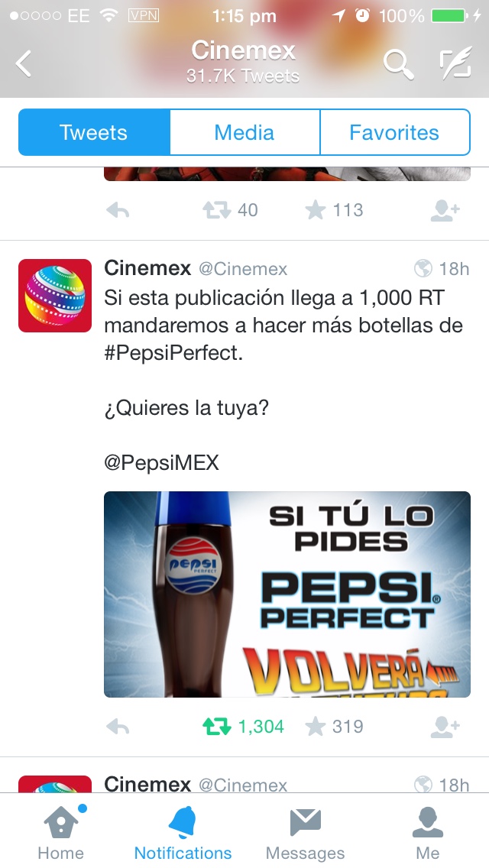The height and width of the screenshot is (868, 489).
Task: Select the Tweets tab
Action: pyautogui.click(x=94, y=132)
